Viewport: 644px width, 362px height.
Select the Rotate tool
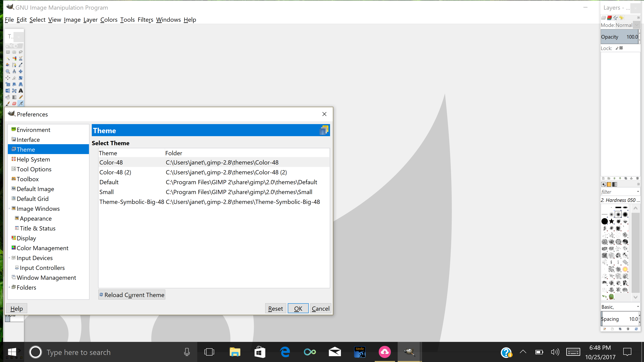21,78
